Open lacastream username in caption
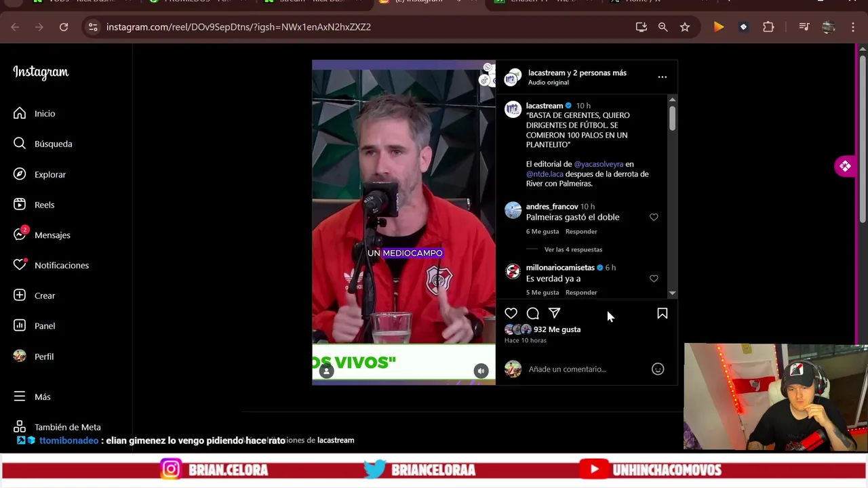This screenshot has width=868, height=488. point(545,106)
